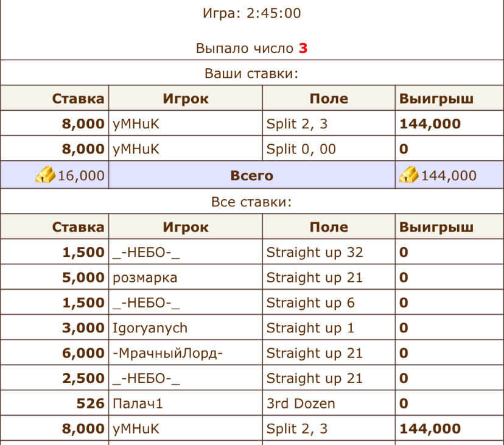Click _-НЕБО-_ in the Straight up 32 row
Viewport: 504px width, 445px height.
click(147, 253)
